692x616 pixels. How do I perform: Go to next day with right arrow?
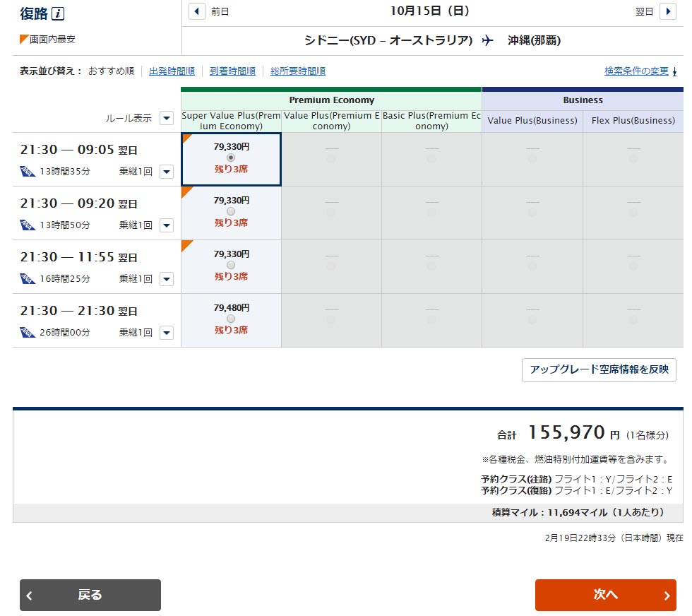pyautogui.click(x=667, y=11)
